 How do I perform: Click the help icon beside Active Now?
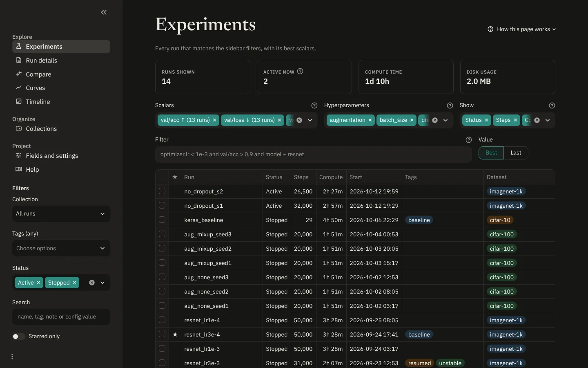click(x=300, y=71)
